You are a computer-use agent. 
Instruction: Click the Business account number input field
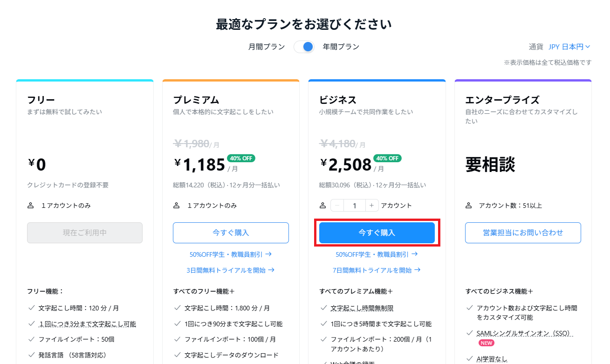[355, 206]
